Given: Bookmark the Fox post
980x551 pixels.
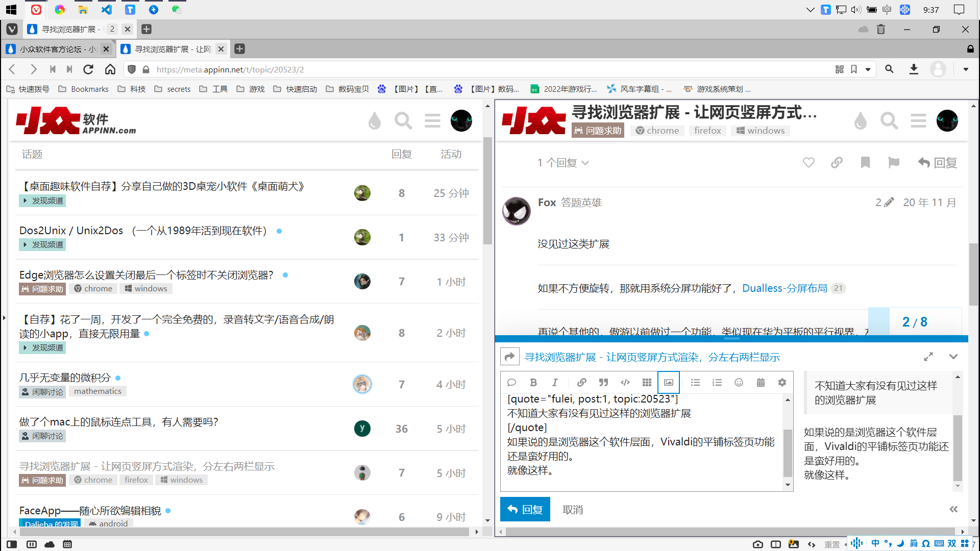Looking at the screenshot, I should pyautogui.click(x=865, y=163).
